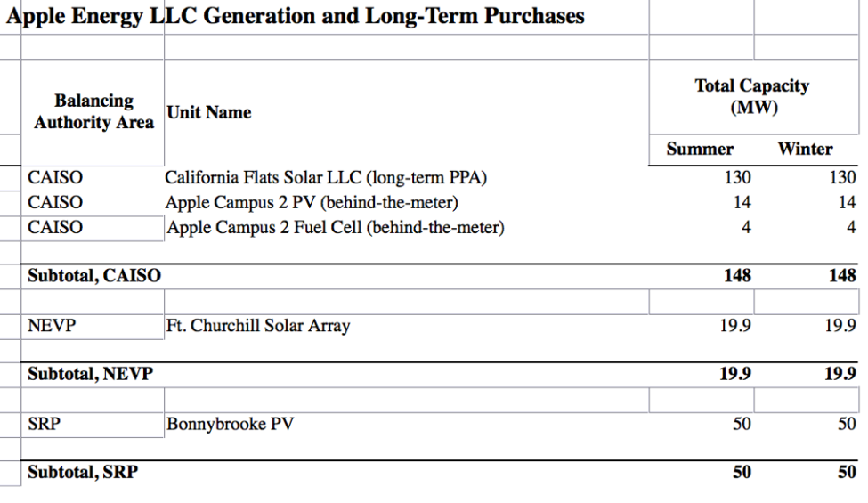
Task: Select the Apple Campus 2 PV cell
Action: (x=312, y=203)
